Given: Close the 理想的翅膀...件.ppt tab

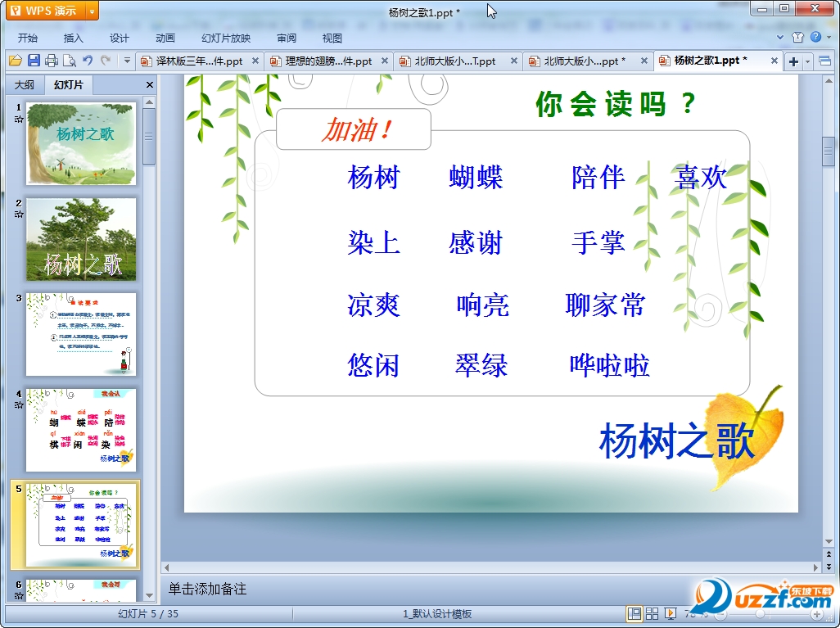Looking at the screenshot, I should (x=385, y=61).
